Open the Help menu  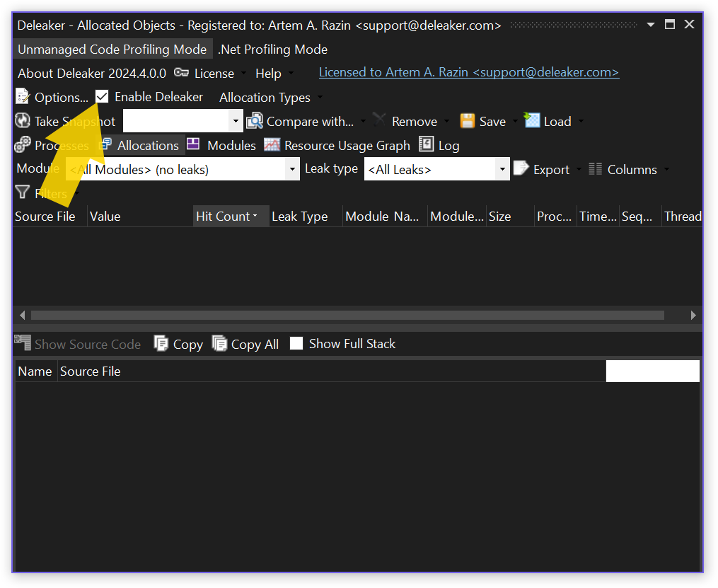pyautogui.click(x=268, y=74)
